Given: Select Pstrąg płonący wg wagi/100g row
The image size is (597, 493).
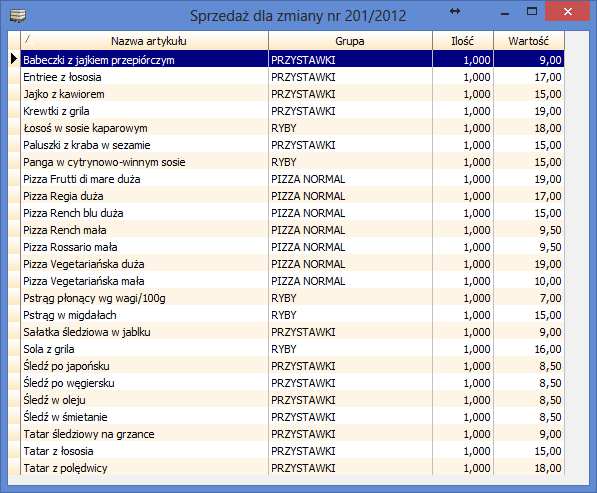Looking at the screenshot, I should click(x=292, y=298).
